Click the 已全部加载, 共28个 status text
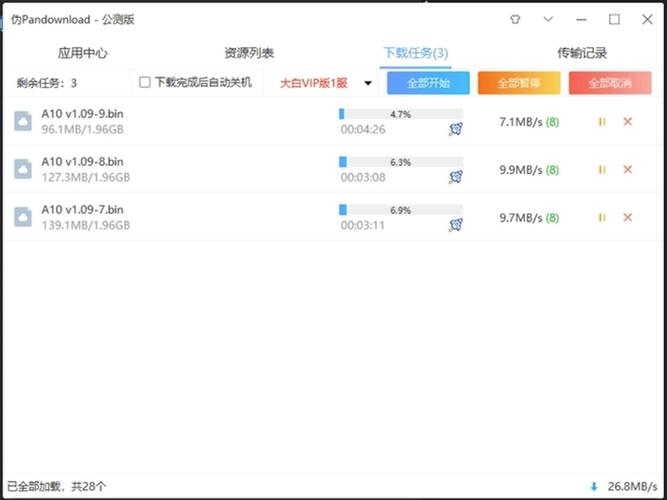The image size is (667, 500). (x=57, y=486)
